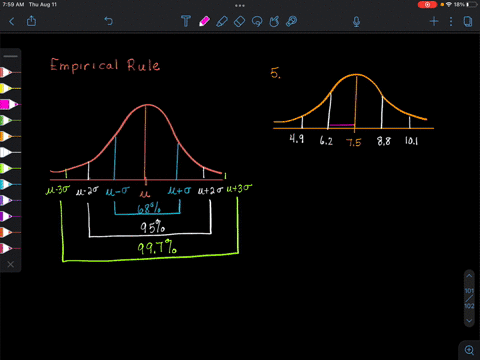Pick the orange pen preset
The image size is (480, 360).
point(10,136)
